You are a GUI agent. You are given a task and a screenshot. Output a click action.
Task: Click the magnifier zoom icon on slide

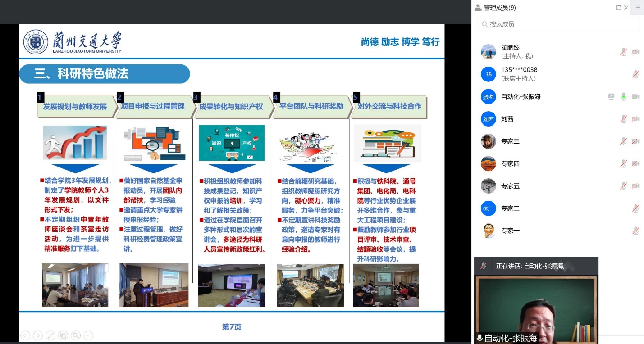pyautogui.click(x=76, y=335)
